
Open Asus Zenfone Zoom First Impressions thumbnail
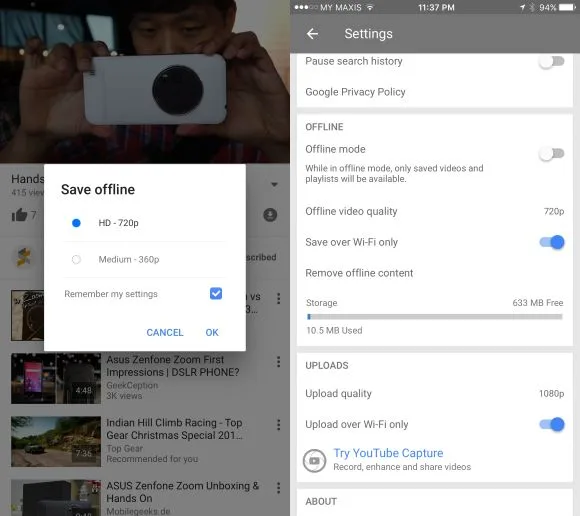point(56,378)
